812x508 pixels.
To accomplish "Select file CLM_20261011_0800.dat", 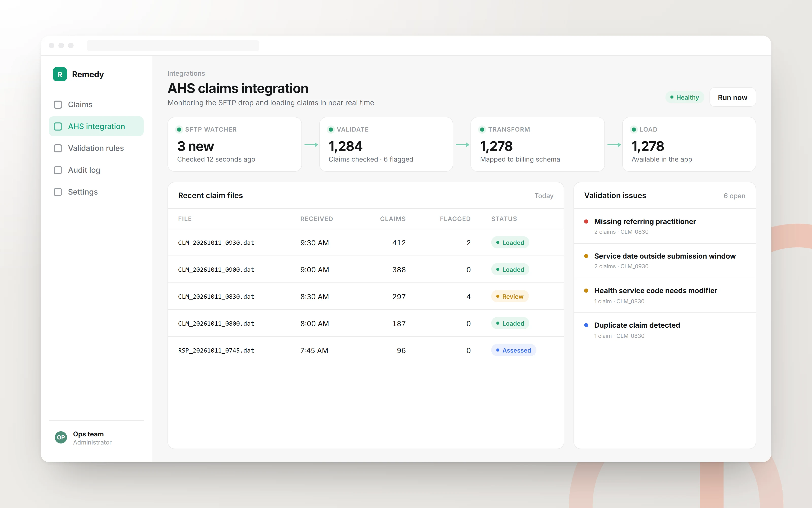I will (x=216, y=323).
